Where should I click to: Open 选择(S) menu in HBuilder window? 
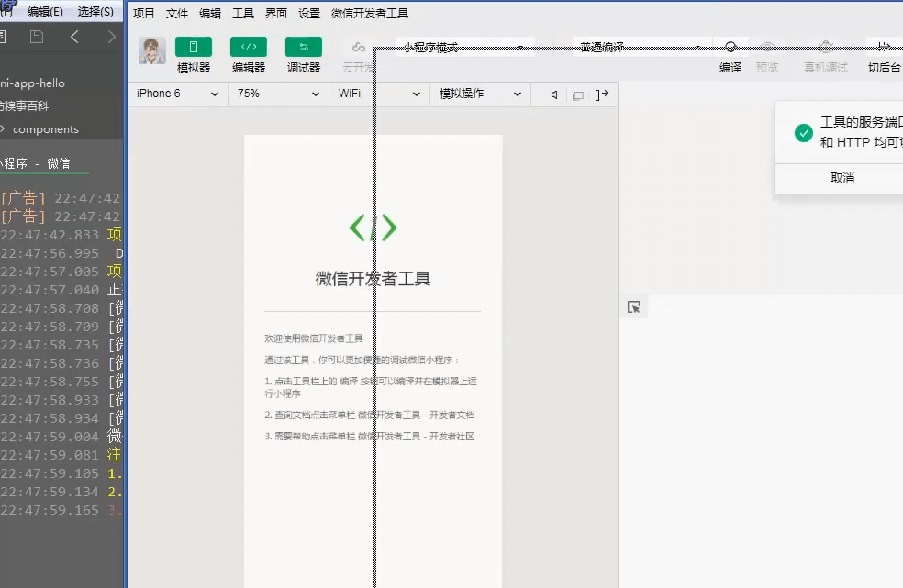click(95, 12)
